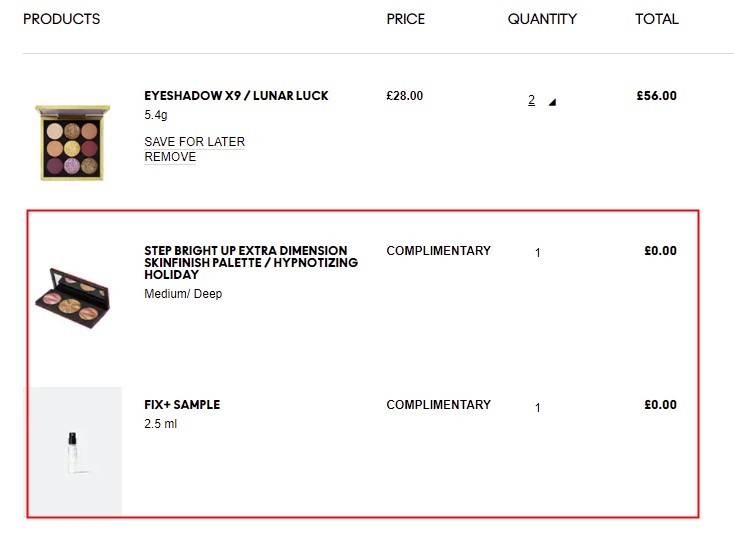This screenshot has height=541, width=734.
Task: Remove Eyeshadow X9 from the cart
Action: tap(170, 157)
